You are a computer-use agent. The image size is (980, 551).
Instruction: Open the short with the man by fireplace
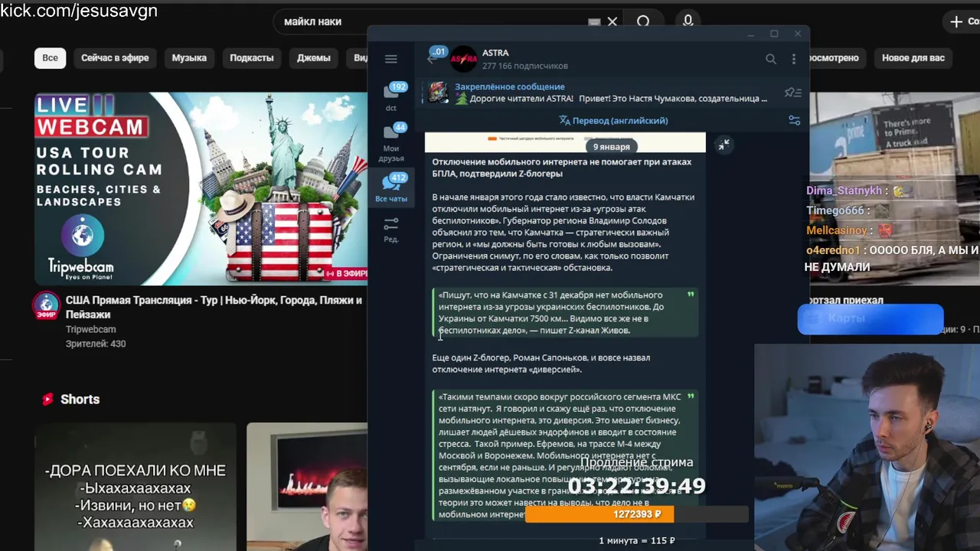[306, 487]
